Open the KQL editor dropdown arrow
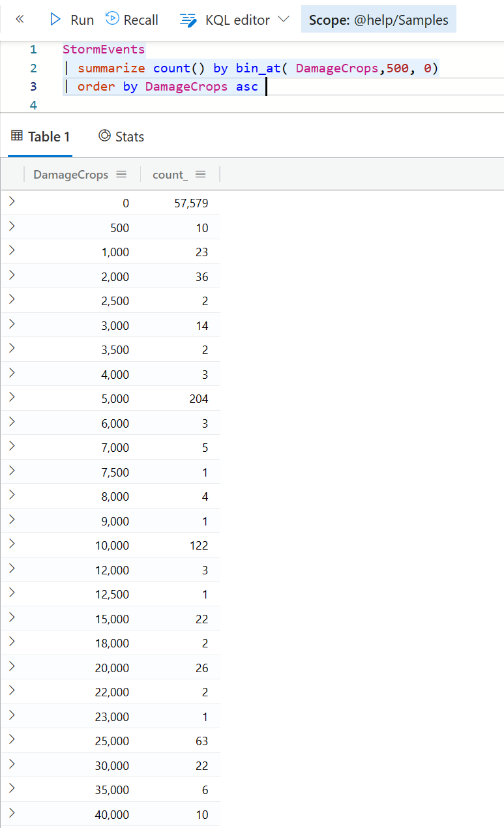The height and width of the screenshot is (828, 504). (283, 20)
